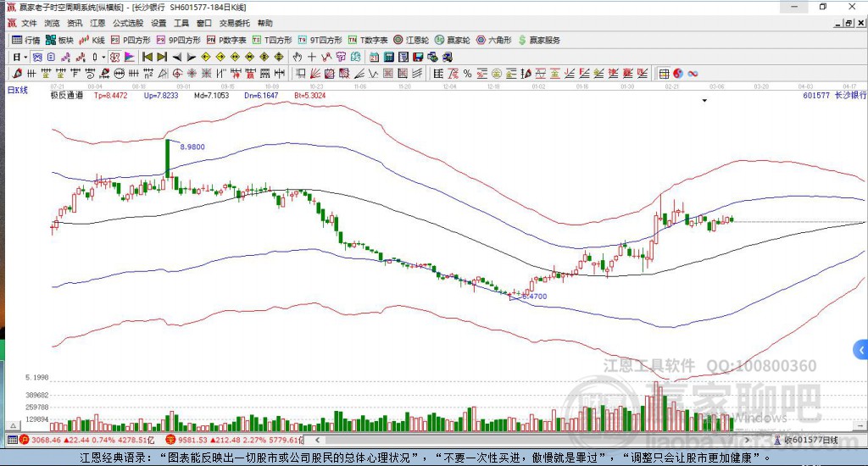Screen dimensions: 868x466
Task: Open the 六角形 hexagon tool
Action: [x=494, y=40]
